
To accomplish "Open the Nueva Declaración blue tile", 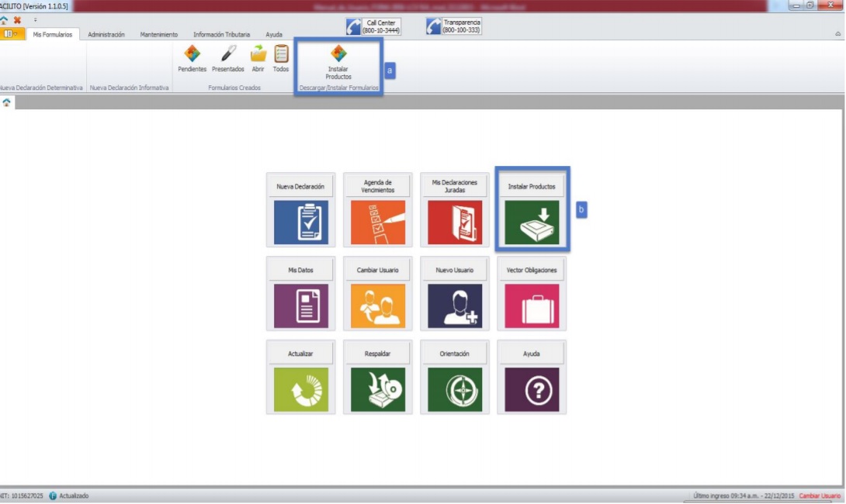I will click(301, 222).
